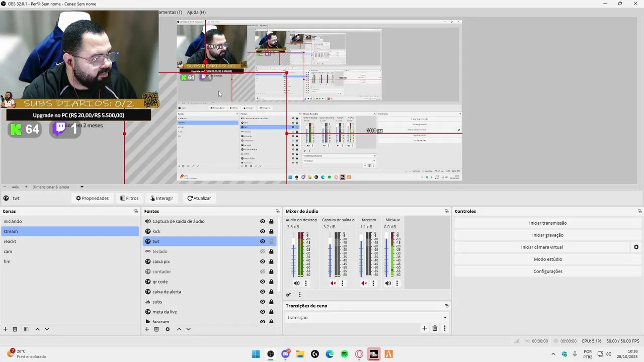
Task: Unmute the facecam audio channel
Action: [364, 284]
